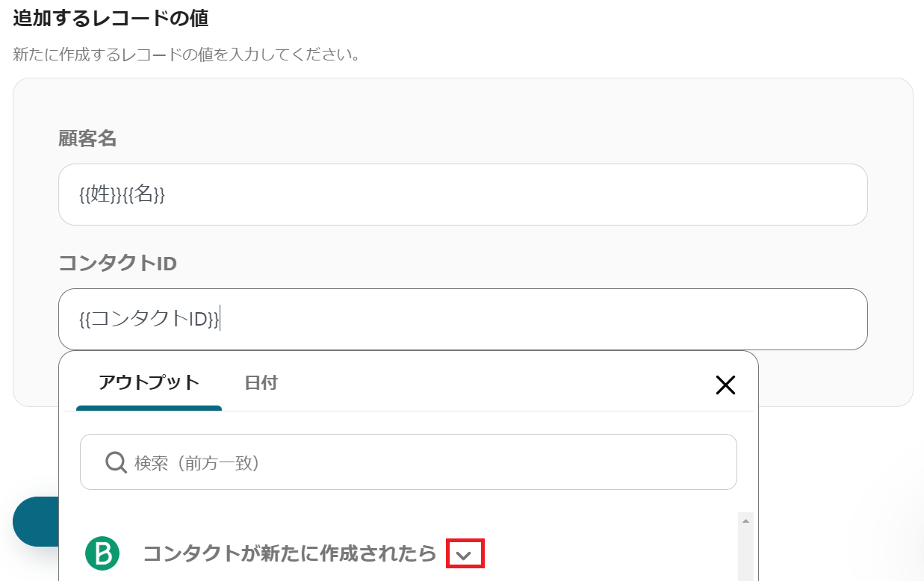Click the magnifying glass search icon
This screenshot has height=581, width=924.
point(116,462)
